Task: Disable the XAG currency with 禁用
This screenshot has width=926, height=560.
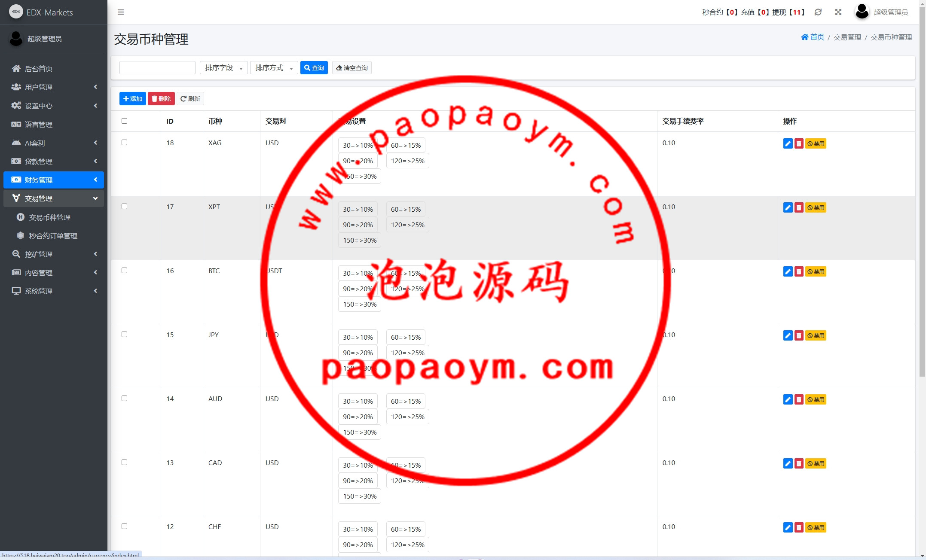Action: (816, 143)
